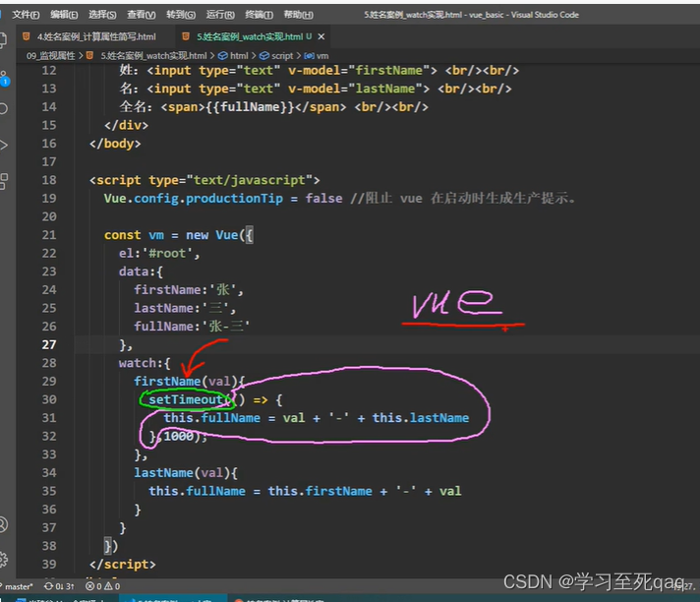Click the </body> closing tag
Viewport: 700px width, 602px height.
coord(115,144)
